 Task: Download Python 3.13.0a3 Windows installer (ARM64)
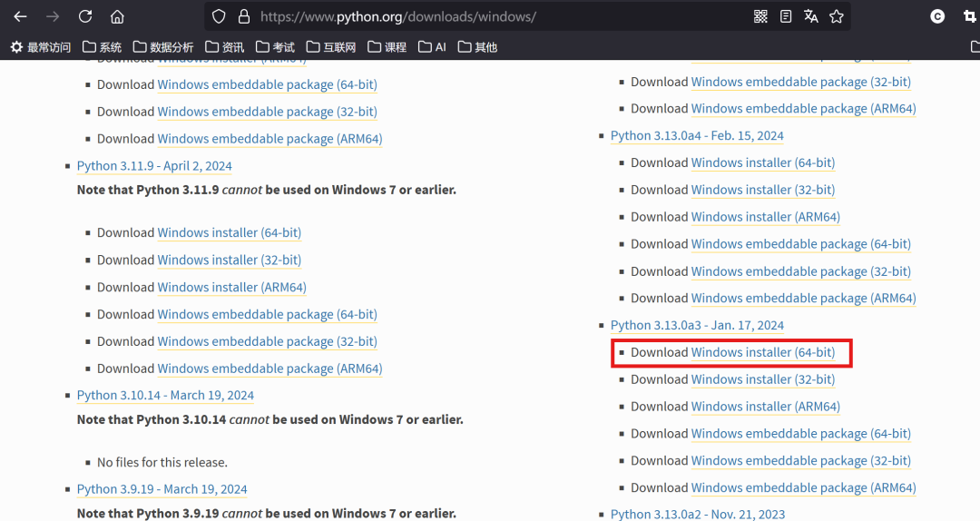click(766, 407)
